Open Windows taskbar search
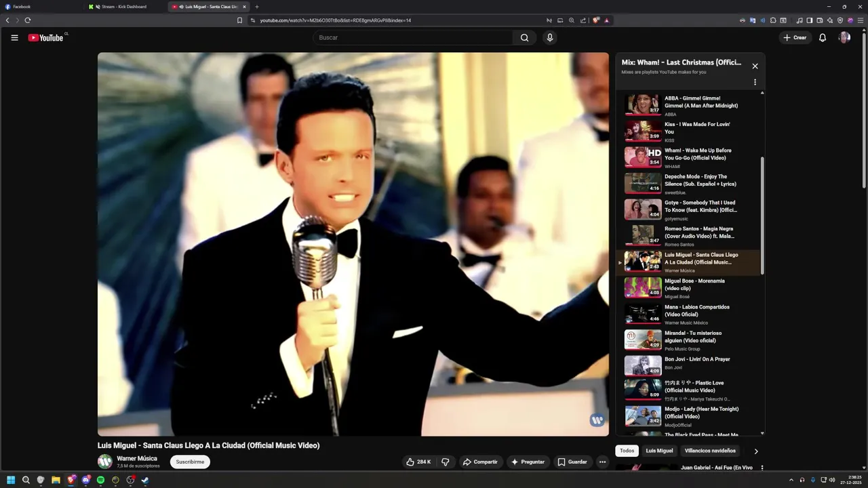The height and width of the screenshot is (488, 868). click(26, 480)
